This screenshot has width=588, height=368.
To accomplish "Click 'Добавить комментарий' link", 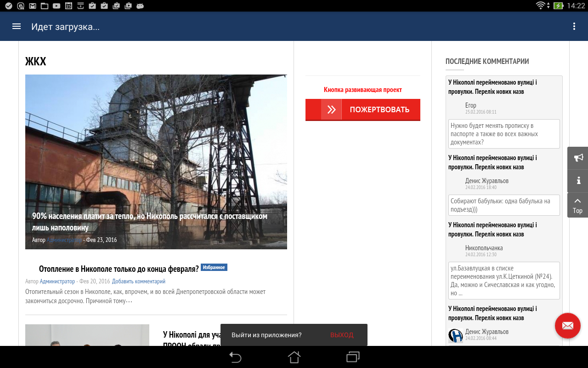I will [x=139, y=281].
